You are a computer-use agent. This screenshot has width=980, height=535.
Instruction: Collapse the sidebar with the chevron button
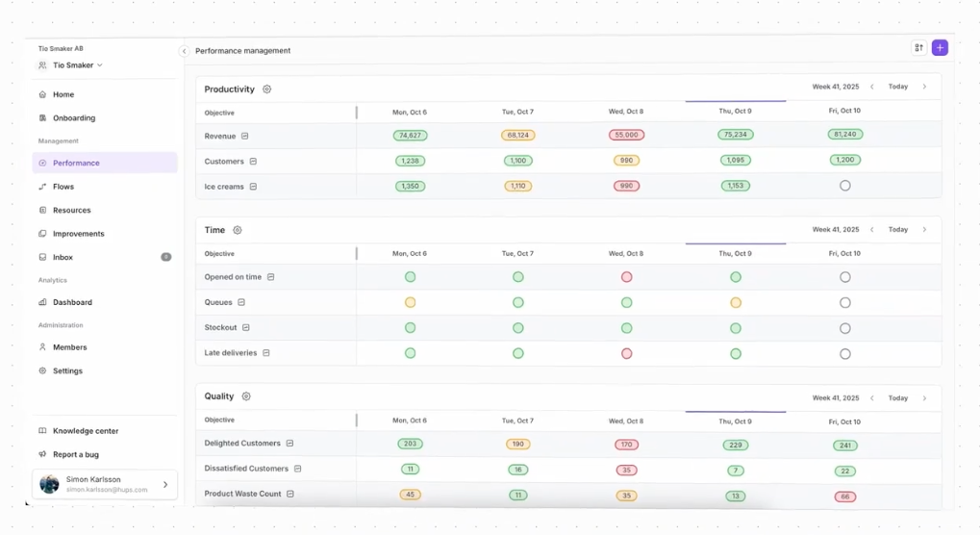184,51
